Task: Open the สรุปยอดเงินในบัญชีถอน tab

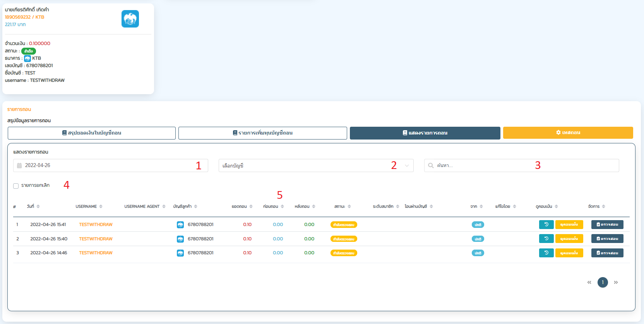Action: point(92,133)
